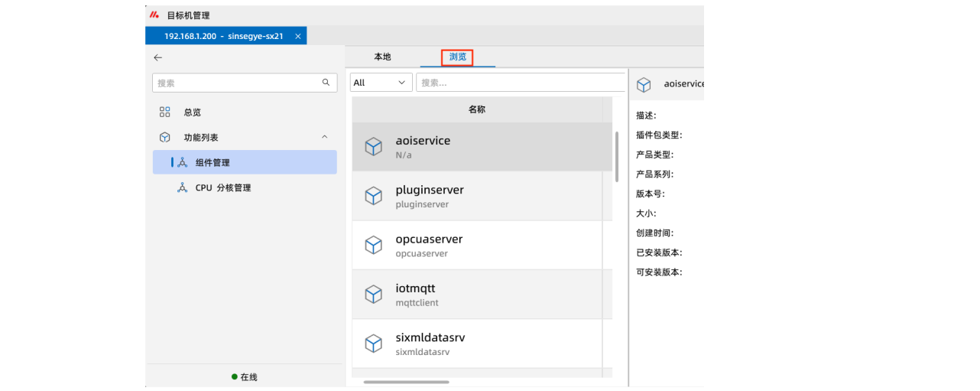The width and height of the screenshot is (980, 391).
Task: Switch to the 浏览 tab
Action: pos(458,57)
